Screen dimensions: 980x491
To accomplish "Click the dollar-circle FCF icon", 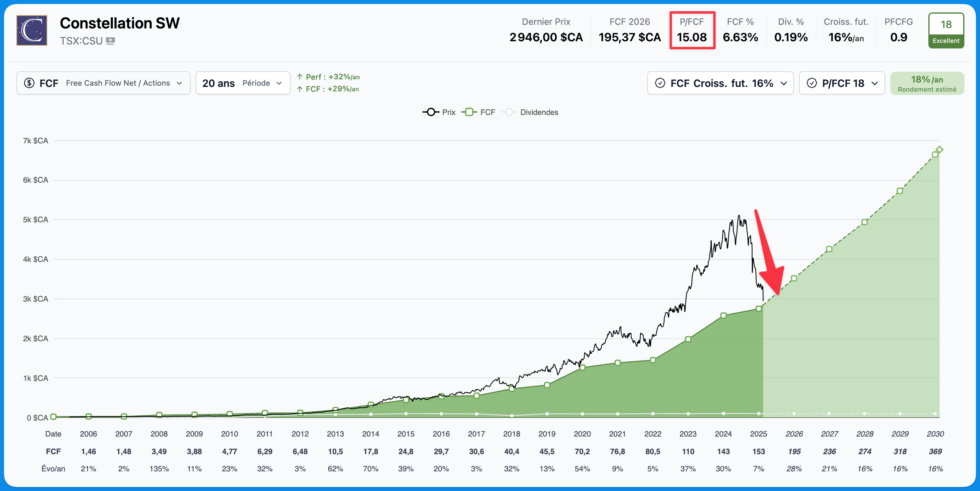I will (29, 83).
